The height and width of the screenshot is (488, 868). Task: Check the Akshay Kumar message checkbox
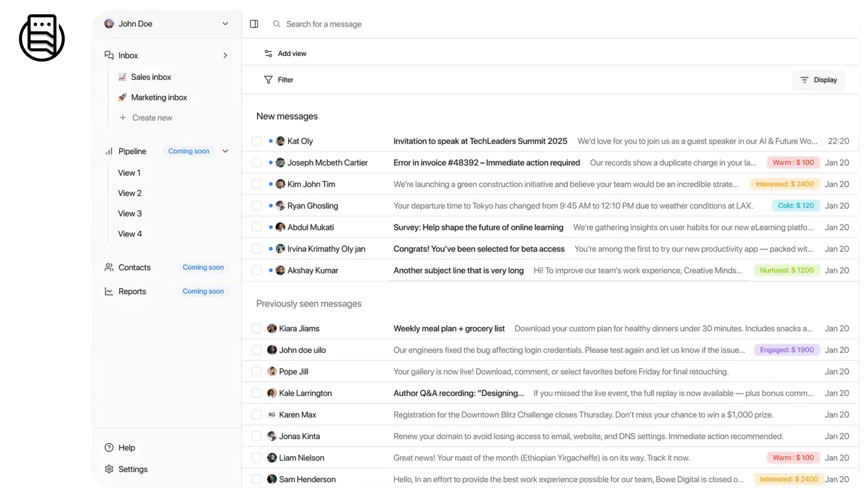tap(256, 270)
